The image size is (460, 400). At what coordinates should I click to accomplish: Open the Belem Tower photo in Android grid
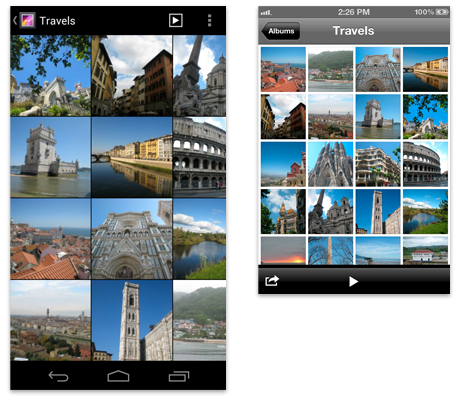50,157
